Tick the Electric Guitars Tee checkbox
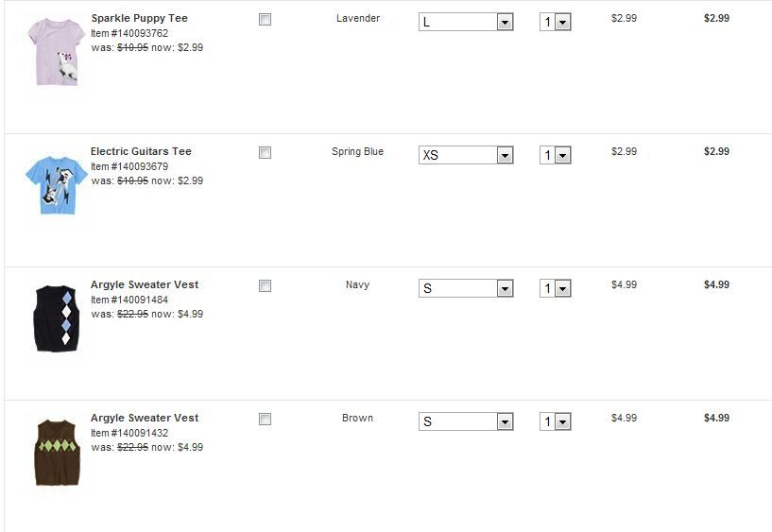The height and width of the screenshot is (532, 772). [266, 152]
